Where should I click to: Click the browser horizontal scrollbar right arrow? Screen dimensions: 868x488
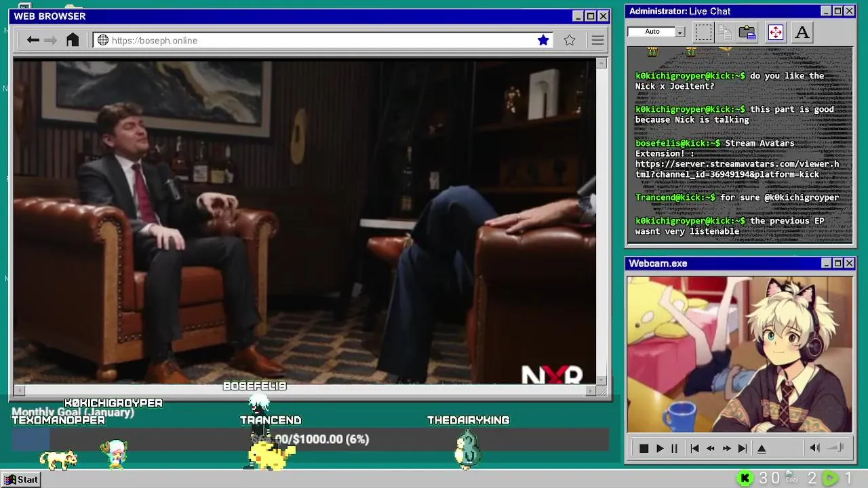coord(591,390)
